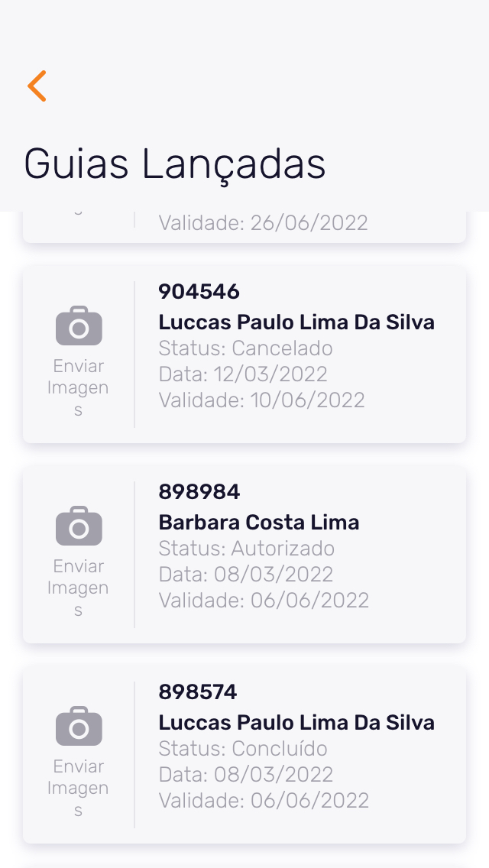Tap the date 12/03/2022 line
This screenshot has width=489, height=868.
click(x=242, y=374)
